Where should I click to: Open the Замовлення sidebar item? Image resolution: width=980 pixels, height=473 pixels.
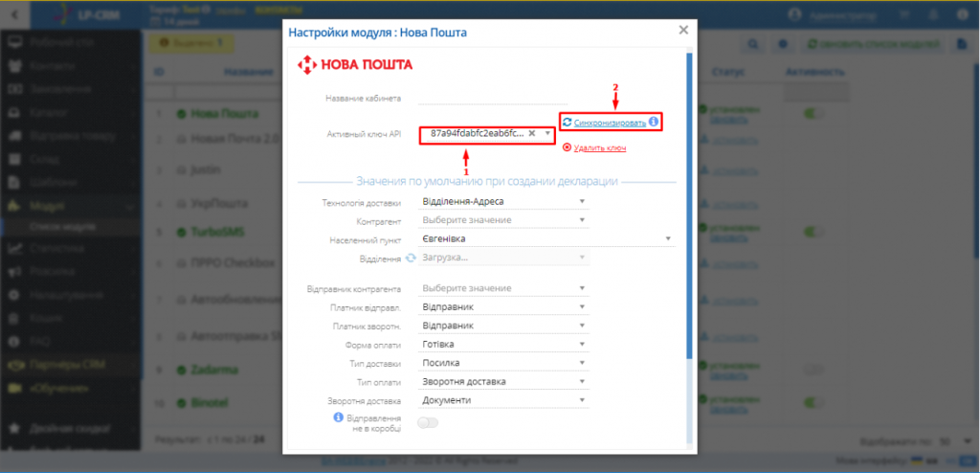[x=69, y=89]
